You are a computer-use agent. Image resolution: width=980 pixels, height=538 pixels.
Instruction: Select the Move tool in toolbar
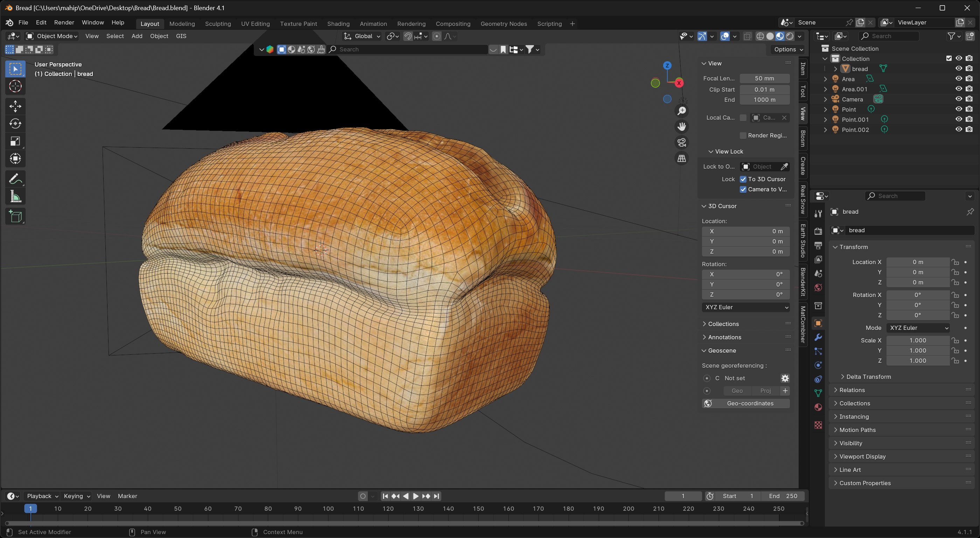coord(15,106)
